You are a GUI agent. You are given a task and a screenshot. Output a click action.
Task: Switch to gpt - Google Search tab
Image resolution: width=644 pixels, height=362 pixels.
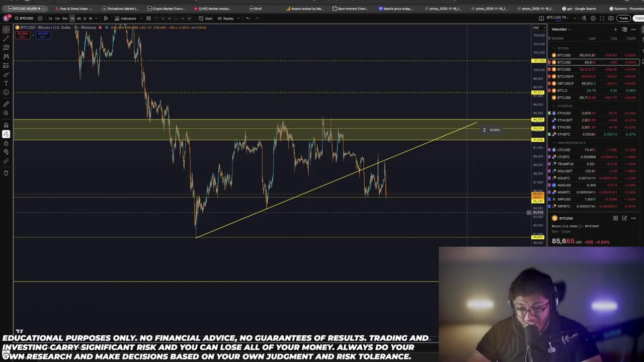coord(579,9)
